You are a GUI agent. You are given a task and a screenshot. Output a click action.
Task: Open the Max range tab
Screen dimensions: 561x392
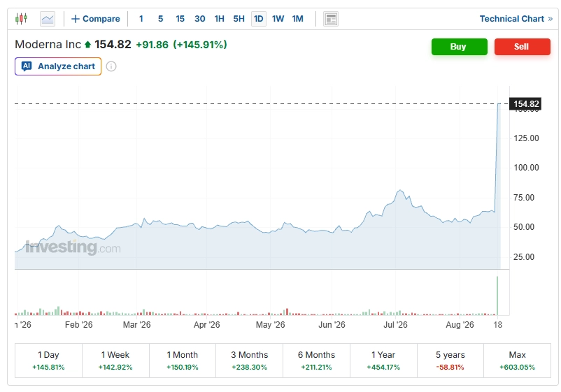pos(518,360)
